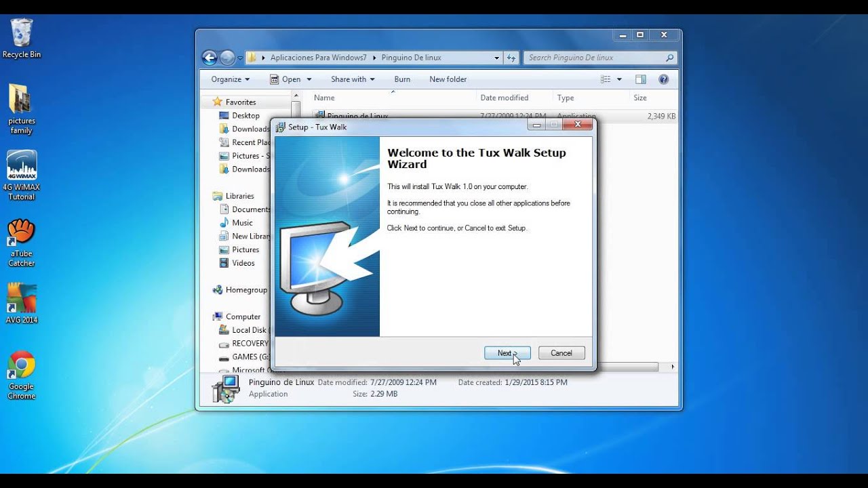The height and width of the screenshot is (488, 868).
Task: Click Pinguino De linux breadcrumb in address bar
Action: 411,58
